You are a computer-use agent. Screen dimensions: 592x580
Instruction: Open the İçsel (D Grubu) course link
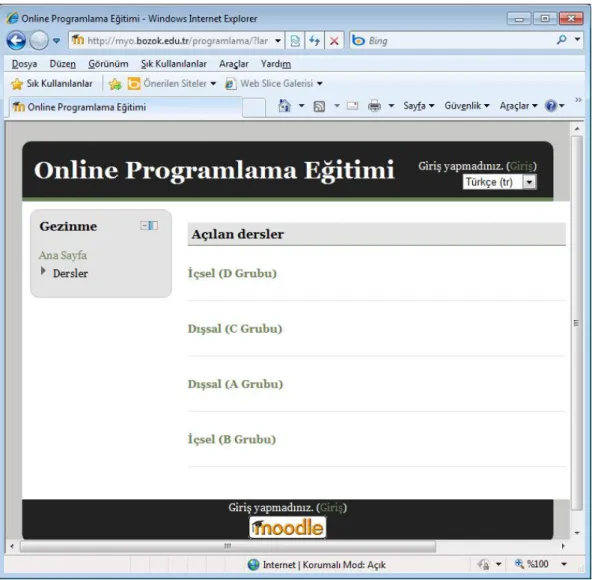tap(232, 273)
